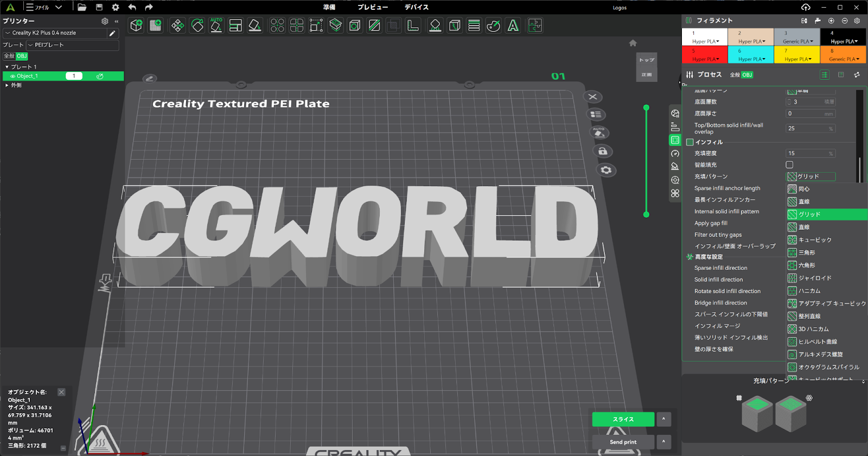Viewport: 868px width, 456px height.
Task: Select the color painting palette tool
Action: 493,26
